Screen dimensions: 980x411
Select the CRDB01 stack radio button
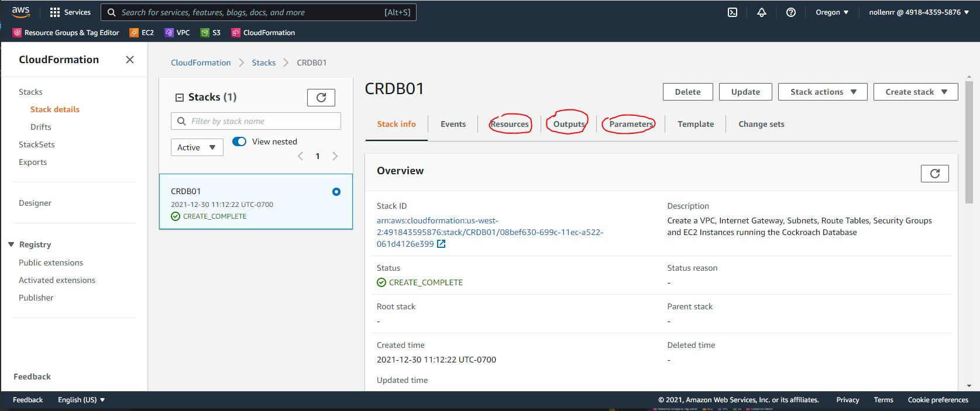tap(336, 192)
